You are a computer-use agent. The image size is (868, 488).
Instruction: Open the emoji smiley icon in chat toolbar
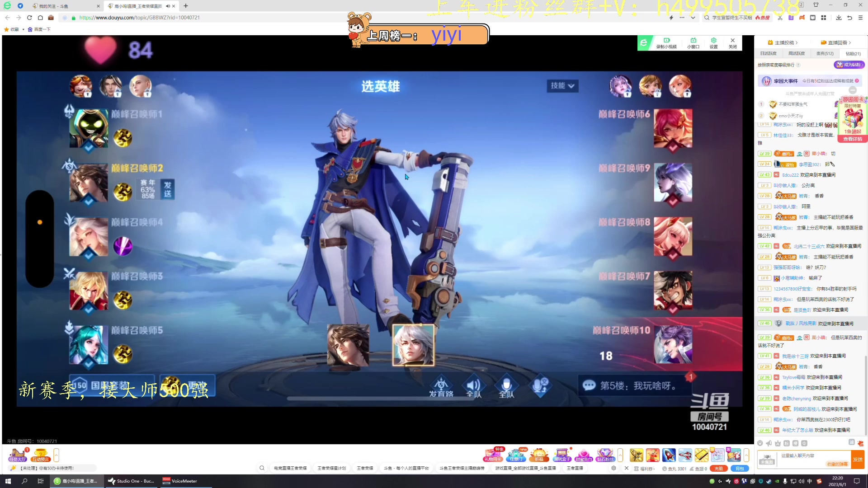pos(760,443)
